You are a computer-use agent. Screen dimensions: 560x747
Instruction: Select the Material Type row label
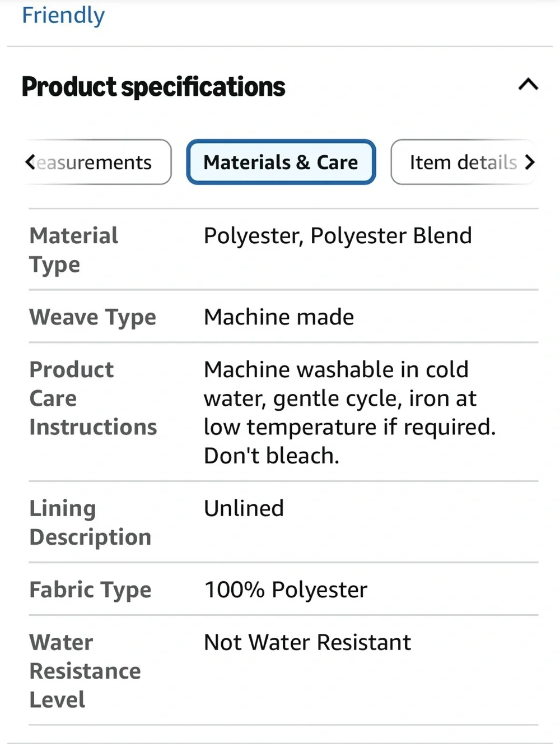[74, 250]
